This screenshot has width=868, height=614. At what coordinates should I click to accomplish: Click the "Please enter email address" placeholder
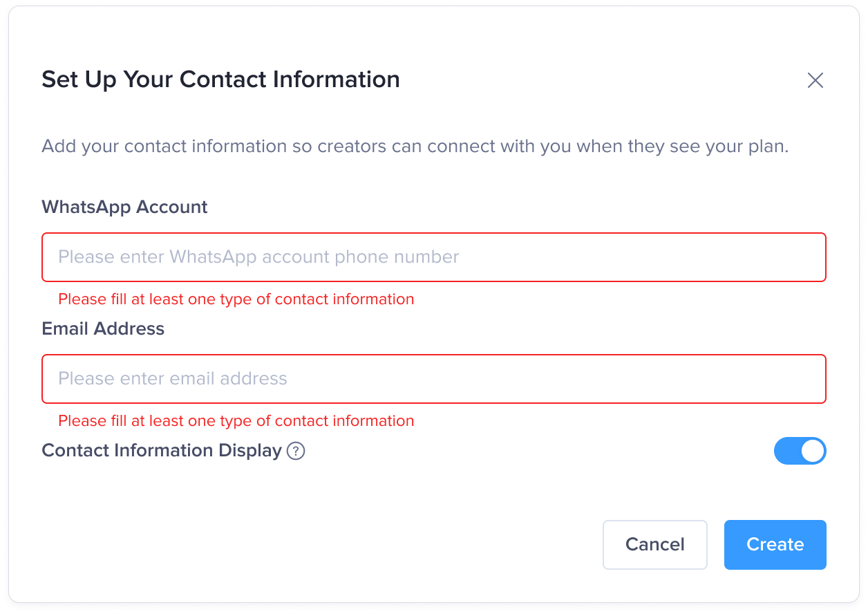point(173,379)
